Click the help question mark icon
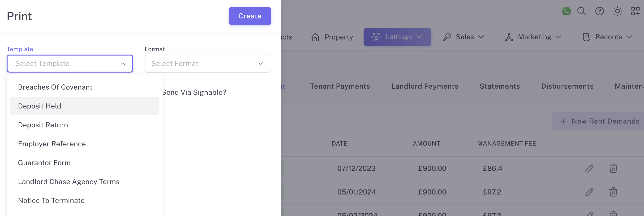This screenshot has height=216, width=644. click(600, 11)
